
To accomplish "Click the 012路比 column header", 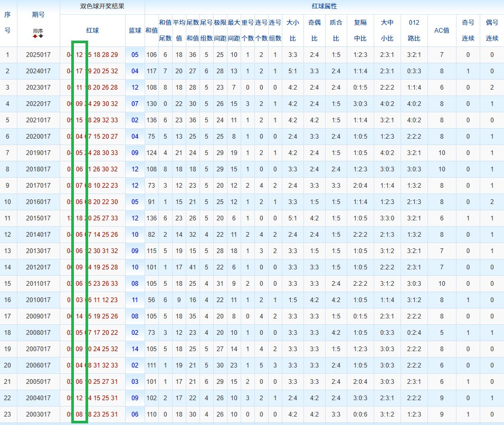I will point(414,30).
